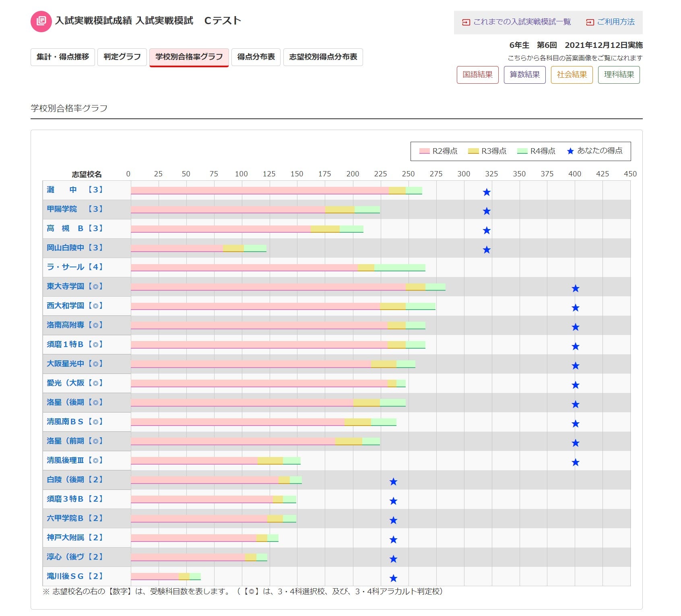
Task: Click the 国語結果 button
Action: click(x=477, y=74)
